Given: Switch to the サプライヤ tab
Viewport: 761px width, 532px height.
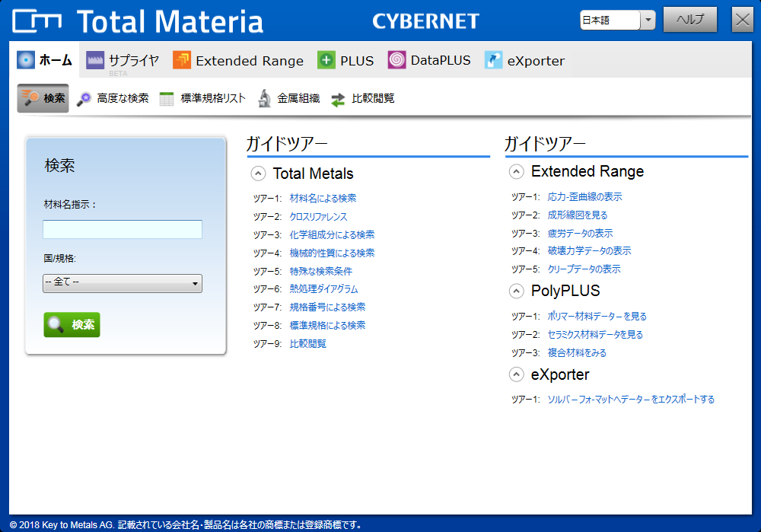Looking at the screenshot, I should coord(124,60).
